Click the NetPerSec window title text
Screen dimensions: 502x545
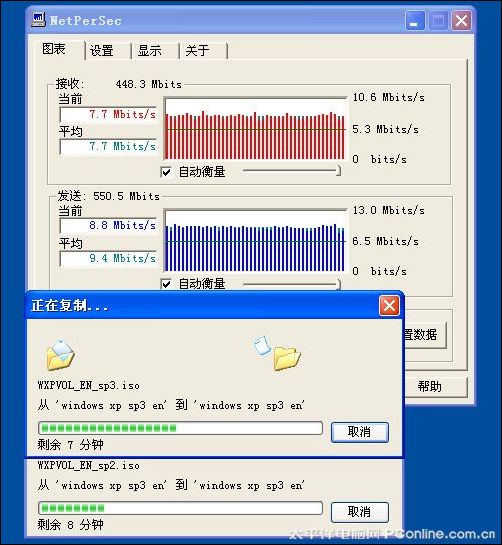pos(86,21)
